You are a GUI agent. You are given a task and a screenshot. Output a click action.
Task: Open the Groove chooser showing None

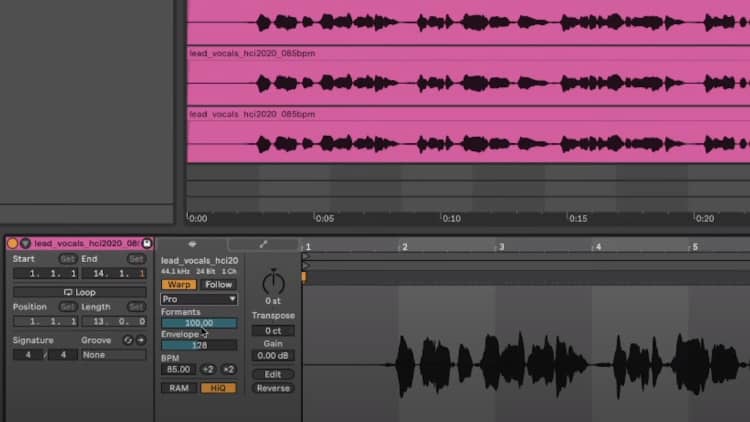[x=114, y=355]
